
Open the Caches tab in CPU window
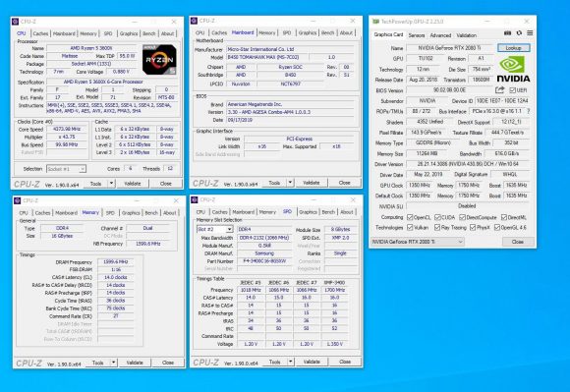click(40, 33)
